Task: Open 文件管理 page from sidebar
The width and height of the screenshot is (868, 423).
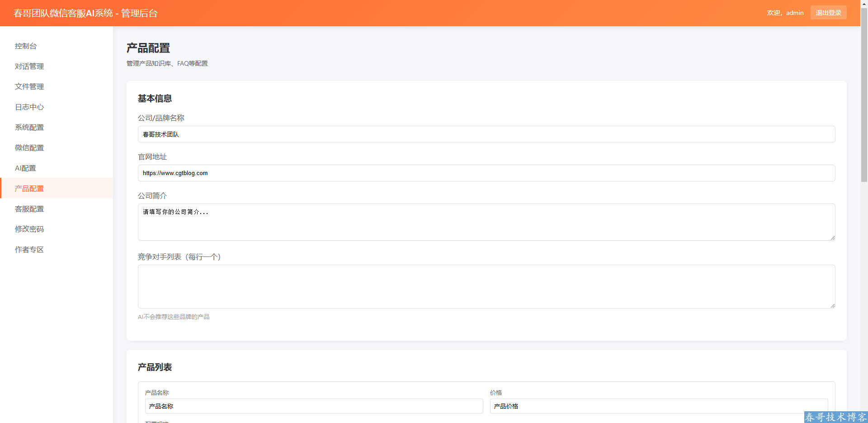Action: pos(29,87)
